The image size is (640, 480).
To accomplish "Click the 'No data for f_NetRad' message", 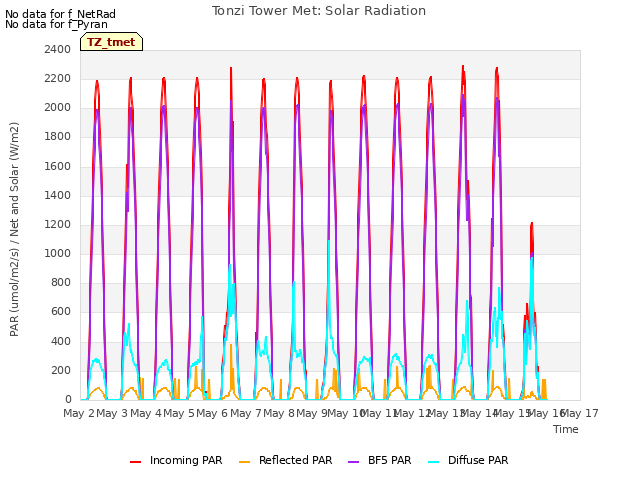I will [60, 14].
